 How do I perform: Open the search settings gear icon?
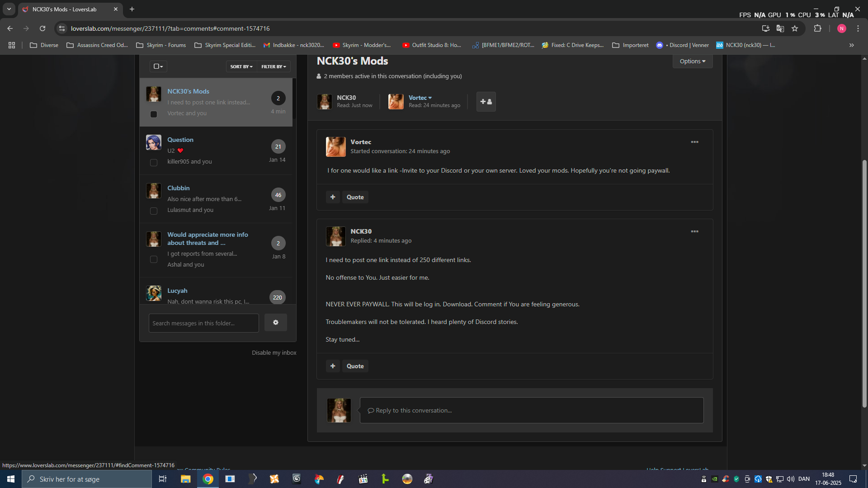click(276, 323)
